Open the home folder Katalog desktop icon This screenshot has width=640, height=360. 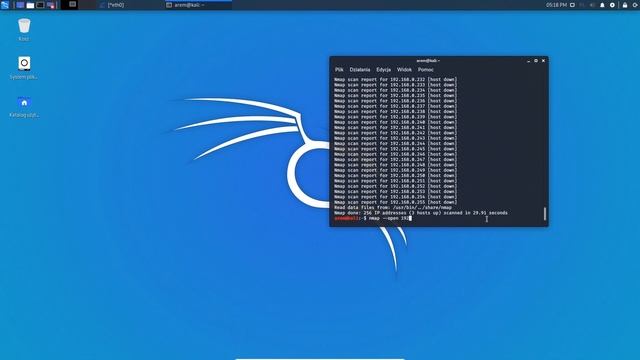[x=24, y=107]
